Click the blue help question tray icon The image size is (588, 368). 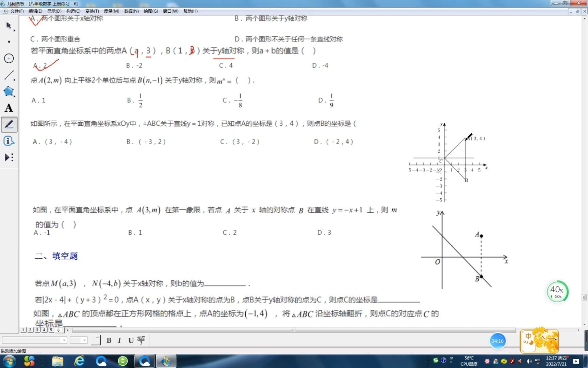[443, 360]
